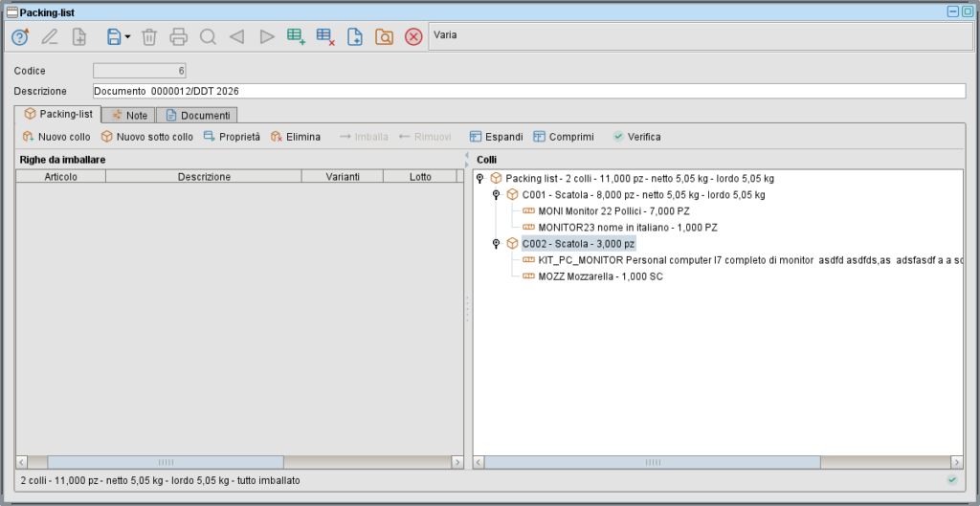Image resolution: width=980 pixels, height=506 pixels.
Task: Click the printer icon
Action: pos(179,37)
